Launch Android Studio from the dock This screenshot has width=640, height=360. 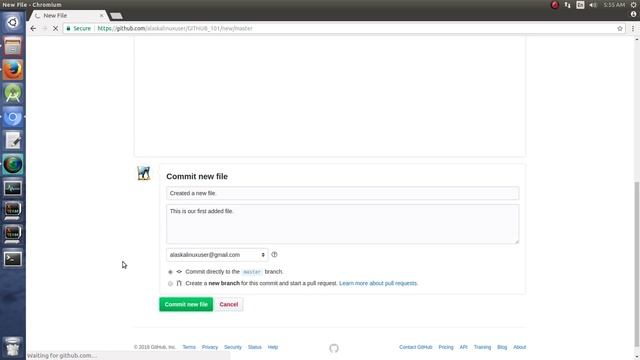tap(13, 93)
